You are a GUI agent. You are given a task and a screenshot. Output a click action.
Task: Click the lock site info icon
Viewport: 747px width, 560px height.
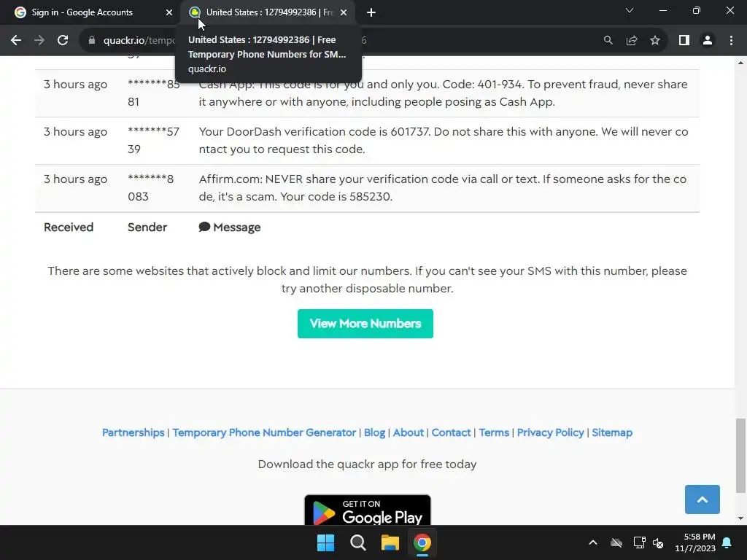(92, 41)
